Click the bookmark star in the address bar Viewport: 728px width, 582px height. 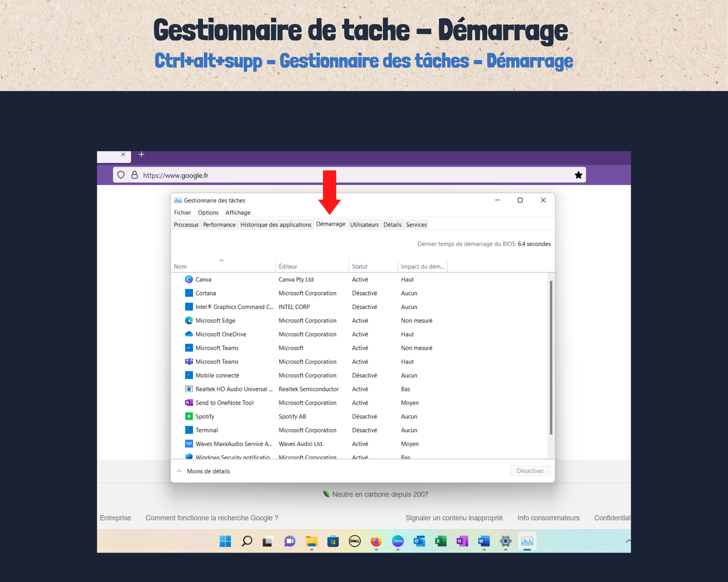(x=578, y=175)
